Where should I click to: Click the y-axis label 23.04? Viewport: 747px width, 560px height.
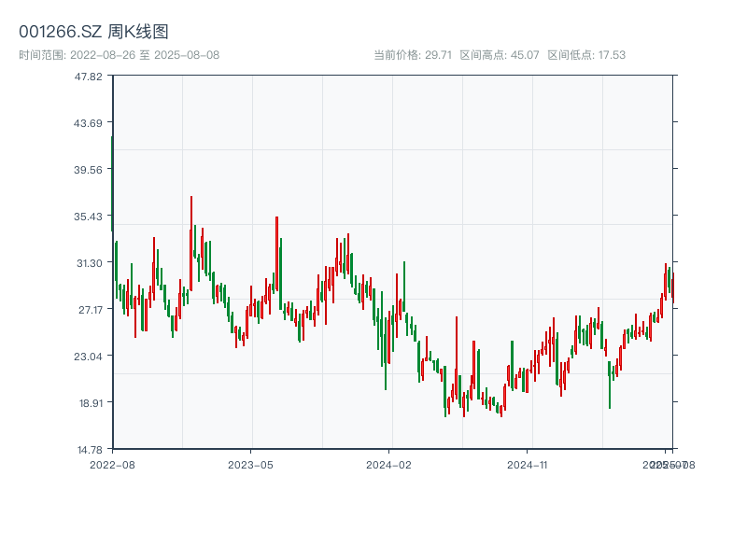[88, 357]
